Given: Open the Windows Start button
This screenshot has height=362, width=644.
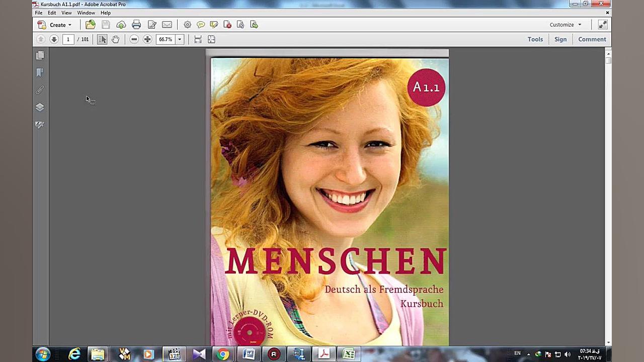Looking at the screenshot, I should 43,354.
